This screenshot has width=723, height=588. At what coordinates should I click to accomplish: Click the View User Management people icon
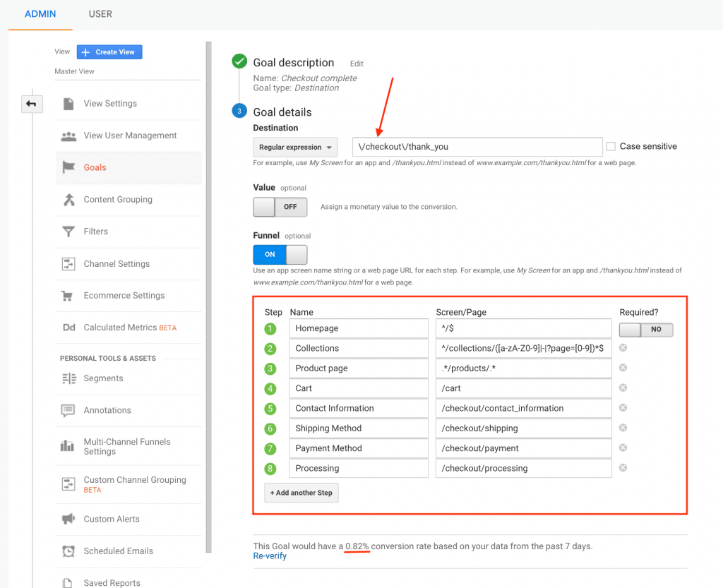click(68, 136)
